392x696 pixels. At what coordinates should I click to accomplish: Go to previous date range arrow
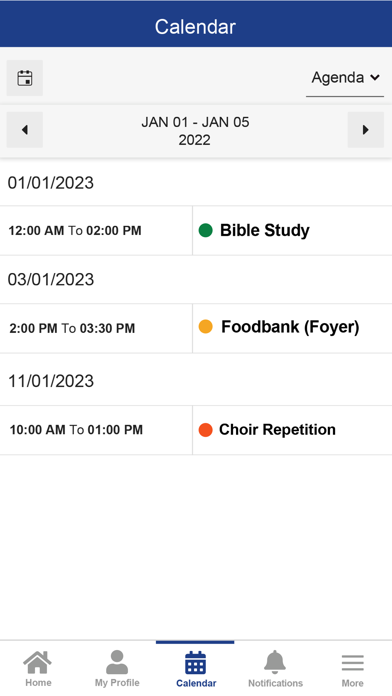click(x=24, y=130)
